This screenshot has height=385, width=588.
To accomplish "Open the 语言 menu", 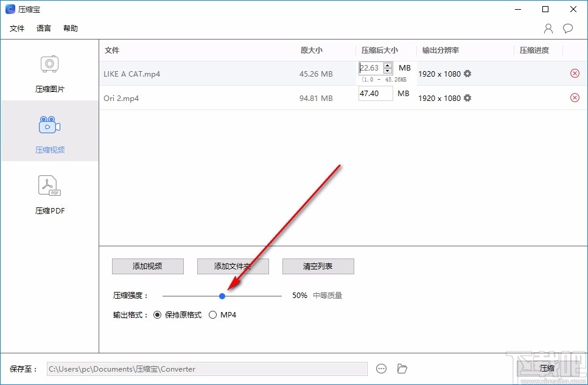I will click(x=43, y=28).
